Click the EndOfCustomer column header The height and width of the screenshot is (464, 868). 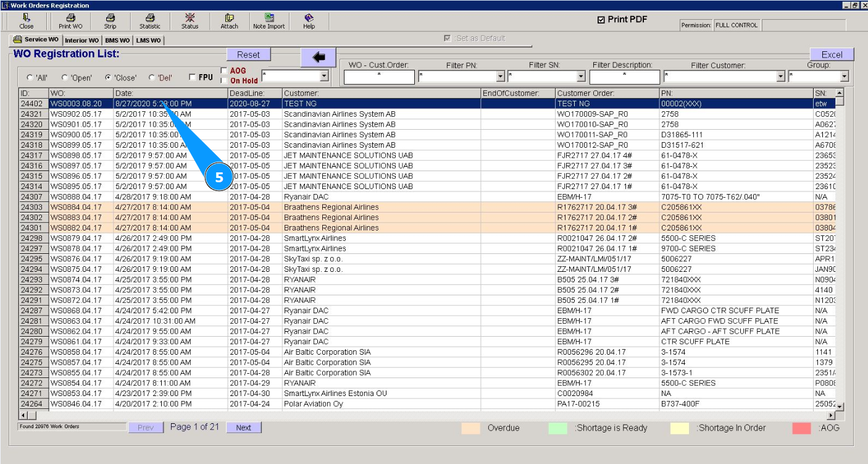click(x=518, y=93)
